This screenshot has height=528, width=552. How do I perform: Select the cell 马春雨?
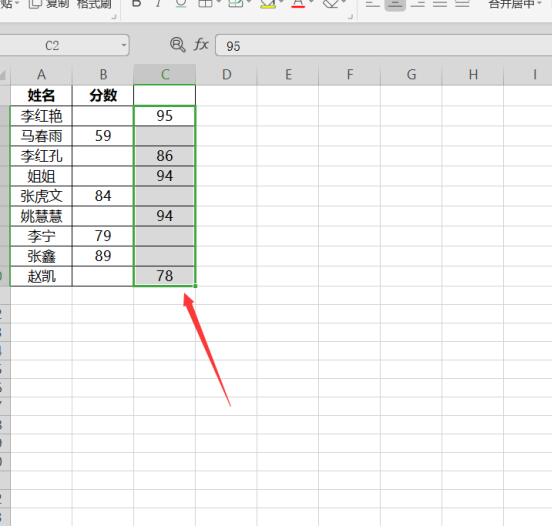pos(41,136)
